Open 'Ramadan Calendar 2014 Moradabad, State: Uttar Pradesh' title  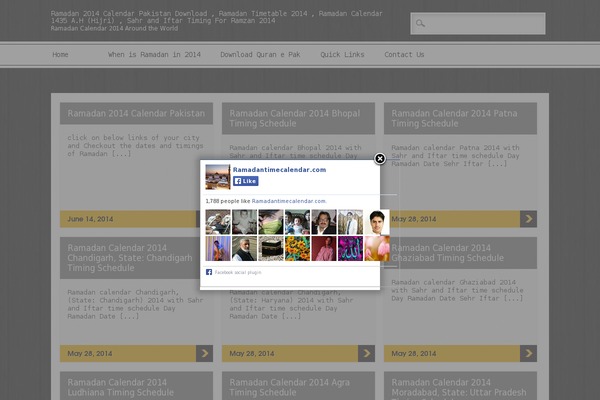pyautogui.click(x=458, y=387)
